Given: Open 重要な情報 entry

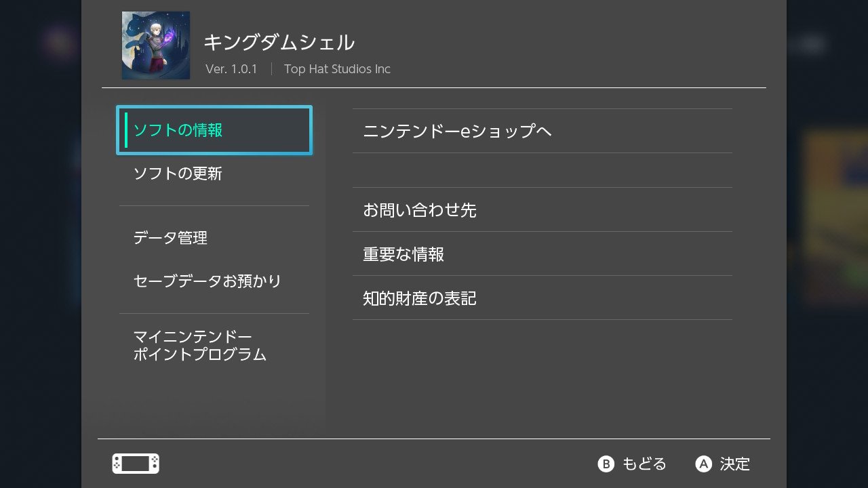Looking at the screenshot, I should tap(542, 253).
